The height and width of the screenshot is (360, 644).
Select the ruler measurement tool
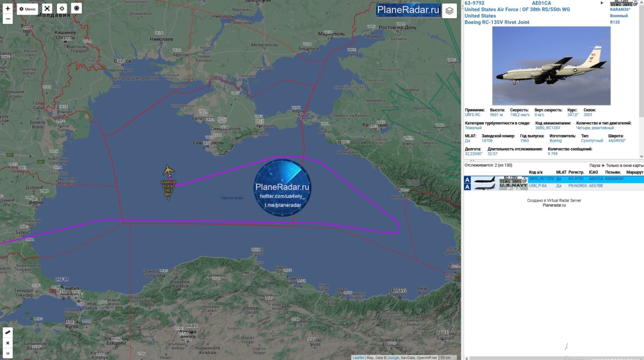click(8, 332)
